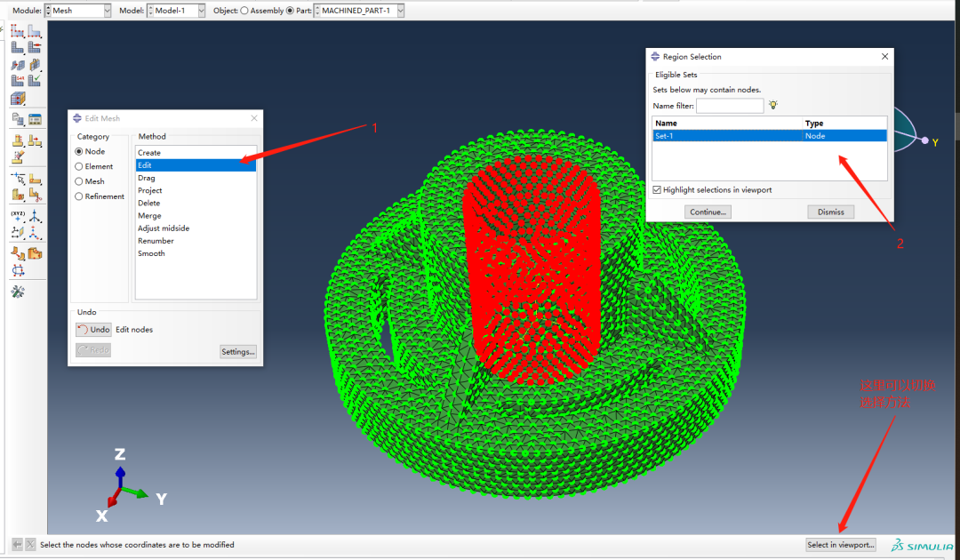960x560 pixels.
Task: Choose the Refinement category radio button
Action: 79,196
